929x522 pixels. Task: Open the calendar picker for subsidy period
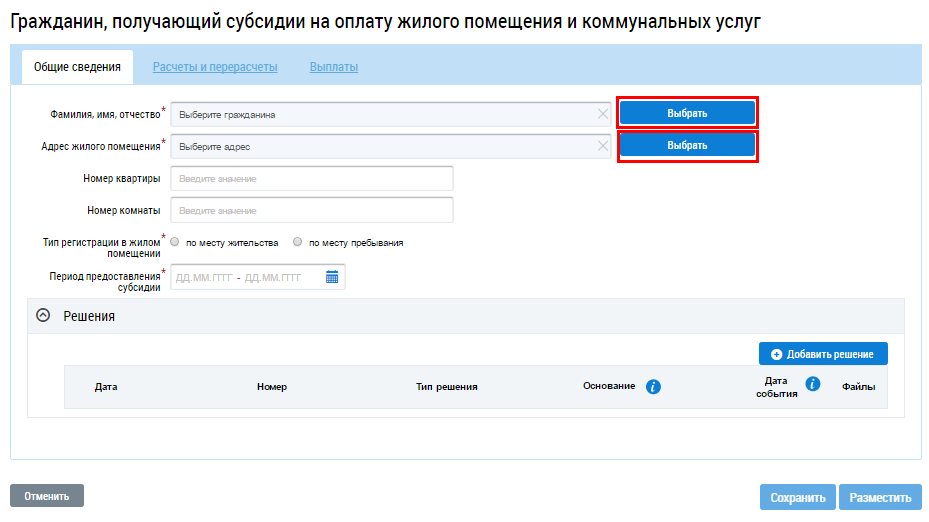[332, 277]
